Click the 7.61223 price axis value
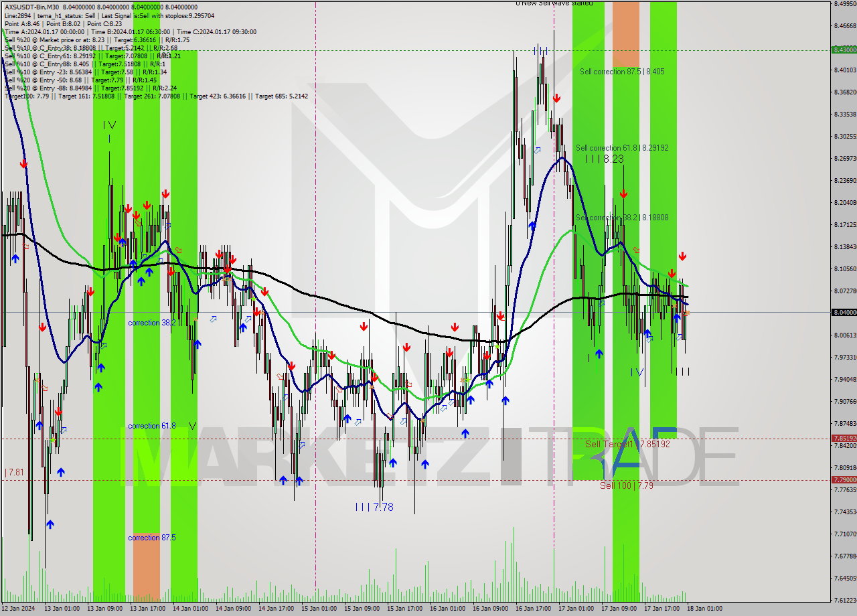The image size is (857, 616). [x=844, y=600]
